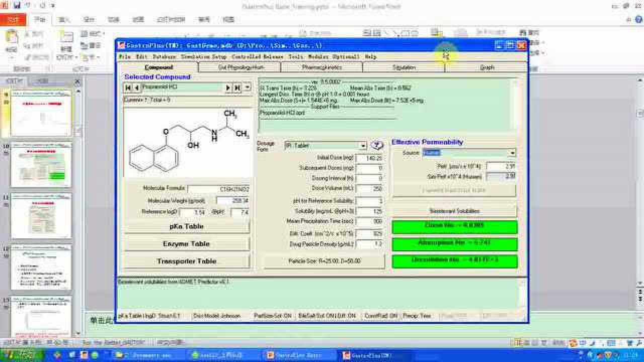This screenshot has height=362, width=644.
Task: Click the green Absorption No. indicator
Action: [454, 243]
